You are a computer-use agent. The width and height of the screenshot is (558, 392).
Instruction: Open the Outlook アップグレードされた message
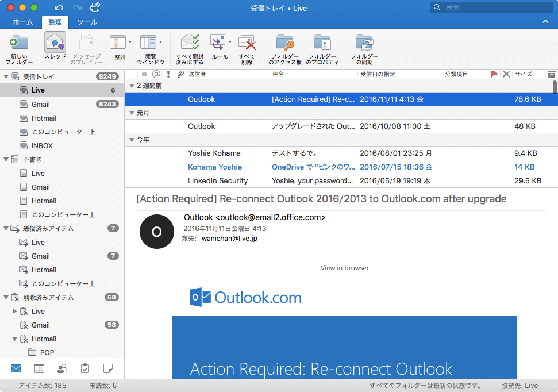pos(341,126)
